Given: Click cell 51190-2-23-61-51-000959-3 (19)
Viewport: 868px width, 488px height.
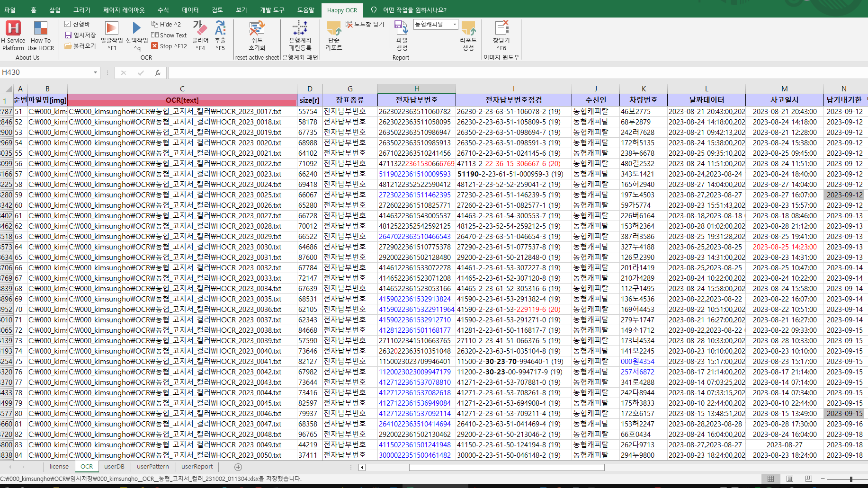Looking at the screenshot, I should tap(514, 174).
